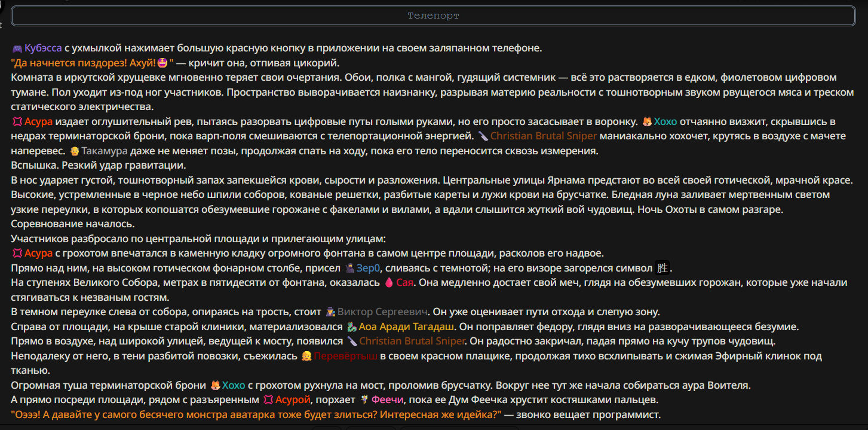Select the Зер0 character name
This screenshot has width=868, height=430.
(x=369, y=267)
